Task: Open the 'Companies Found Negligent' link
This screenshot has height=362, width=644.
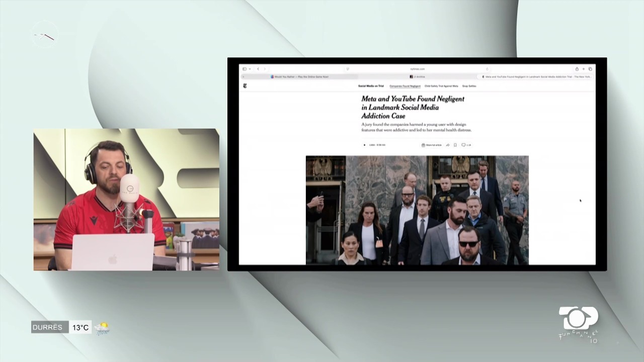Action: (405, 86)
